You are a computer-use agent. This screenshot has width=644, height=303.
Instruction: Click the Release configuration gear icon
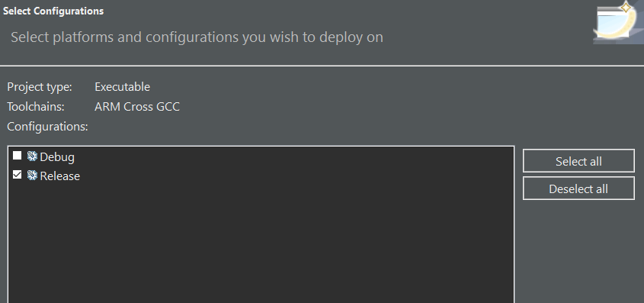pyautogui.click(x=32, y=176)
